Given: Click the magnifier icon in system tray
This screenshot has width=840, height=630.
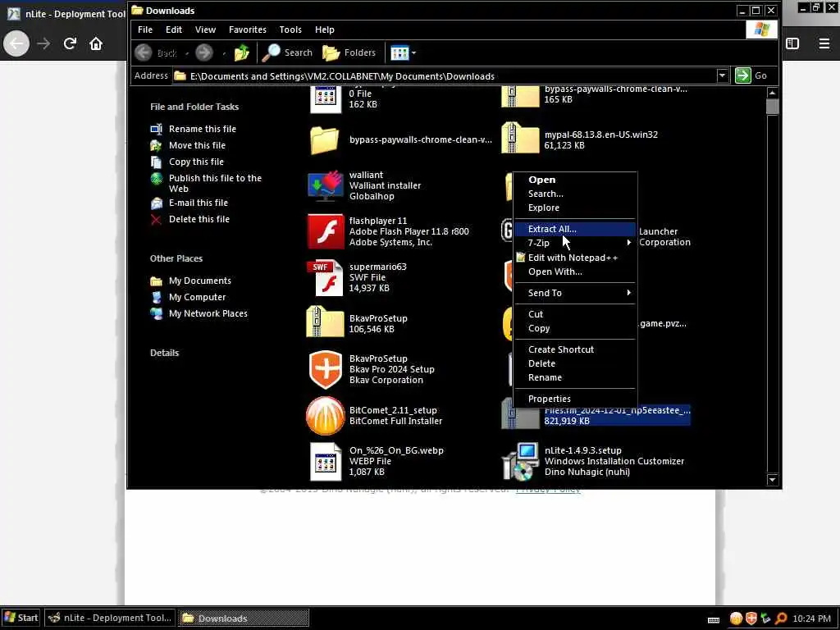Looking at the screenshot, I should click(x=781, y=619).
